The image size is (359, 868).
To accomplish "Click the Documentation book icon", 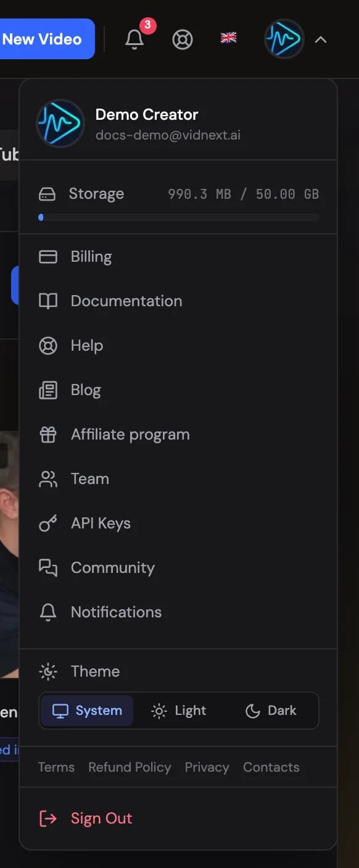I will click(48, 301).
